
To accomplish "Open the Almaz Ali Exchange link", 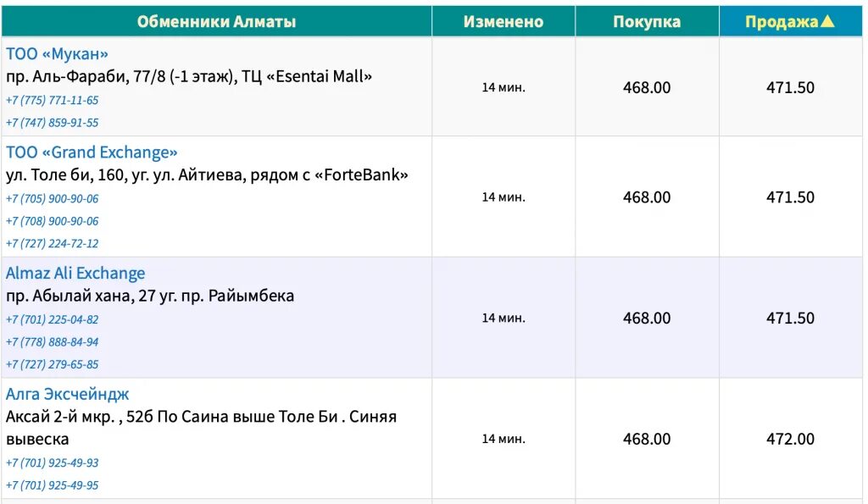I will point(75,274).
